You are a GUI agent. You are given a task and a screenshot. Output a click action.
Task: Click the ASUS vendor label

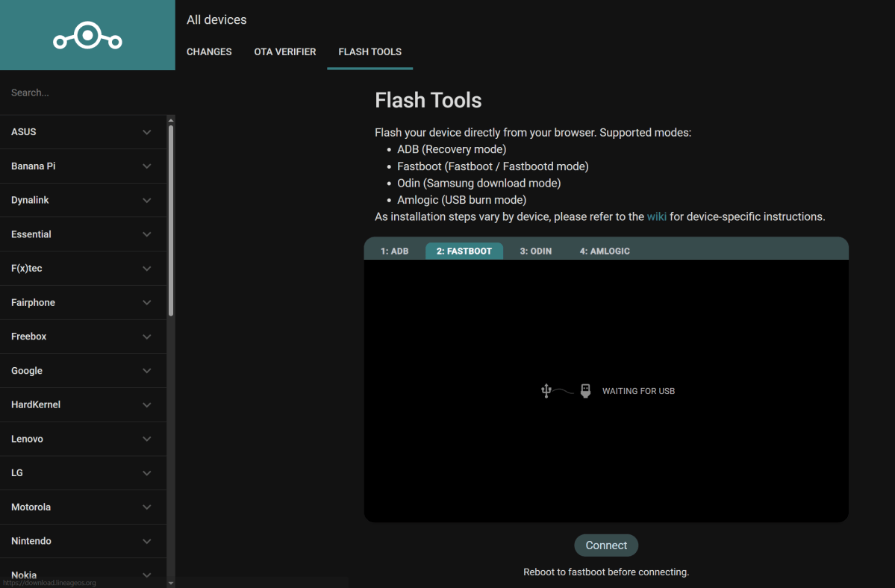23,132
